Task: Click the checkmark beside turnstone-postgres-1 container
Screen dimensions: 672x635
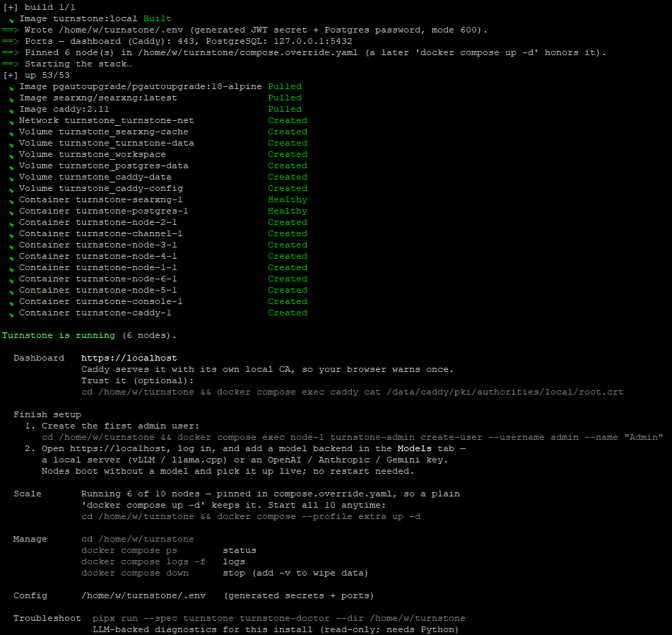Action: [x=12, y=213]
